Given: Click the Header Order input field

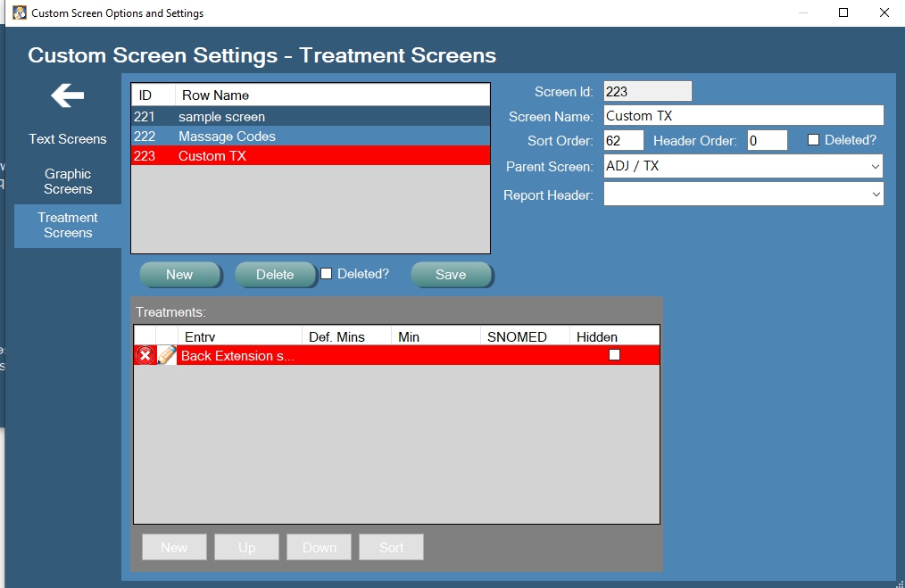Looking at the screenshot, I should point(767,140).
